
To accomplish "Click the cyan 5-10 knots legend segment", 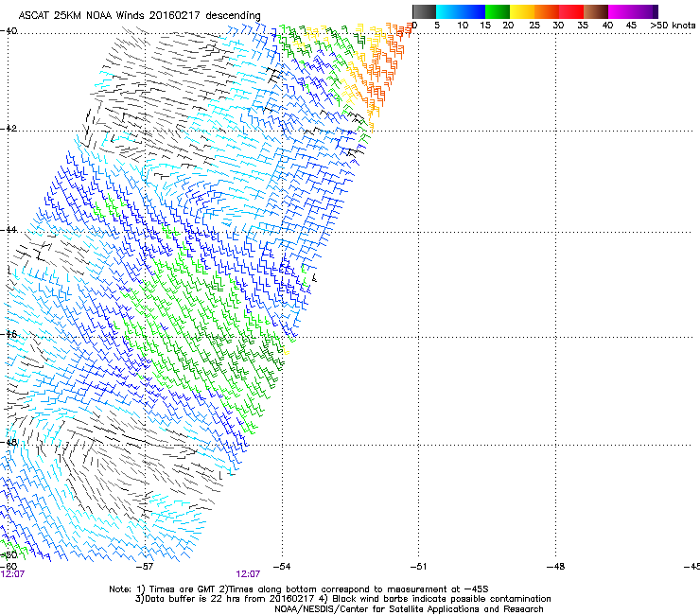I will 448,11.
